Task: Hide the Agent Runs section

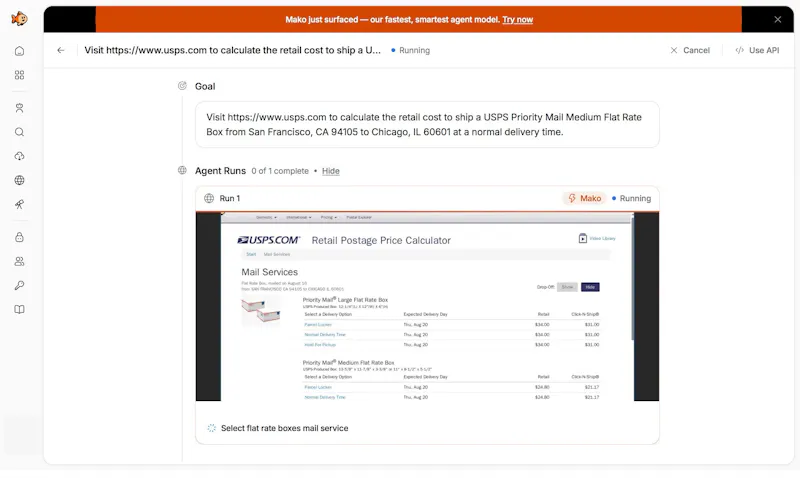Action: click(x=331, y=171)
